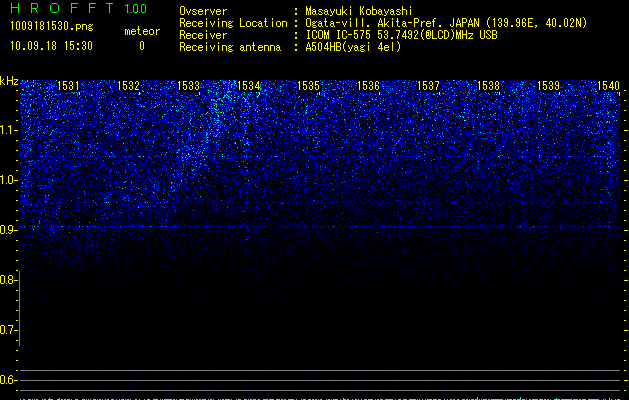
Task: Click the 0.6 frequency axis label
Action: 8,380
